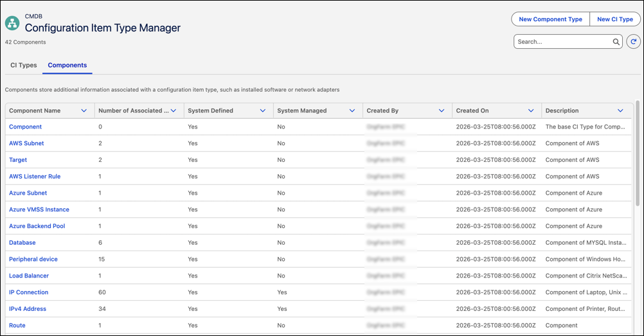
Task: Click 'Component of Windows Ho...' description
Action: 586,259
